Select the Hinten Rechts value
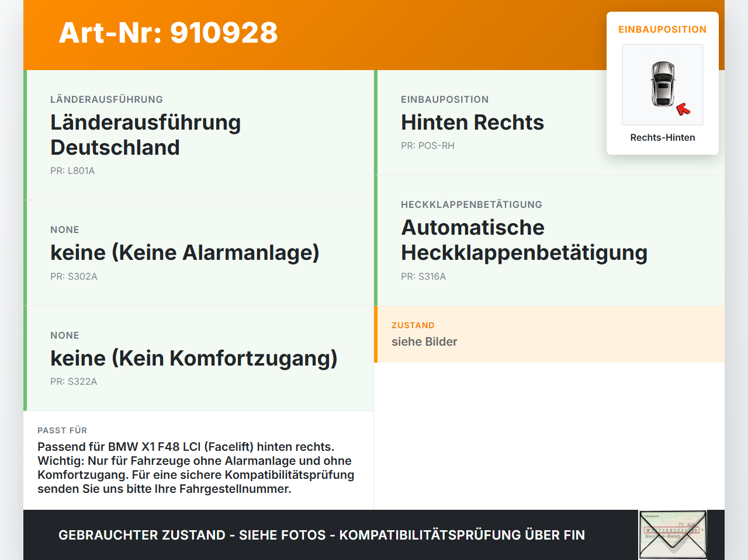Screen dimensions: 748x560 (x=472, y=122)
